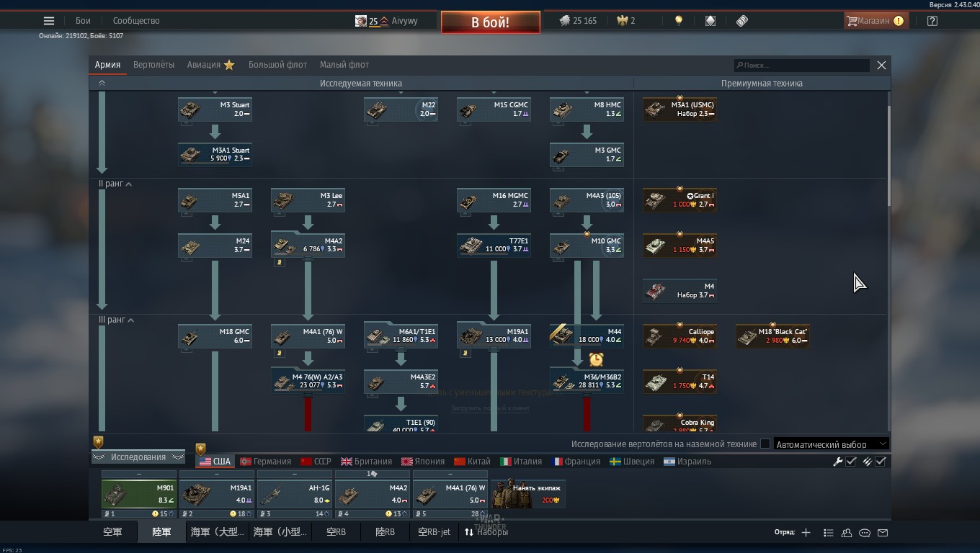980x553 pixels.
Task: Select the Швеция nation tab
Action: [632, 462]
